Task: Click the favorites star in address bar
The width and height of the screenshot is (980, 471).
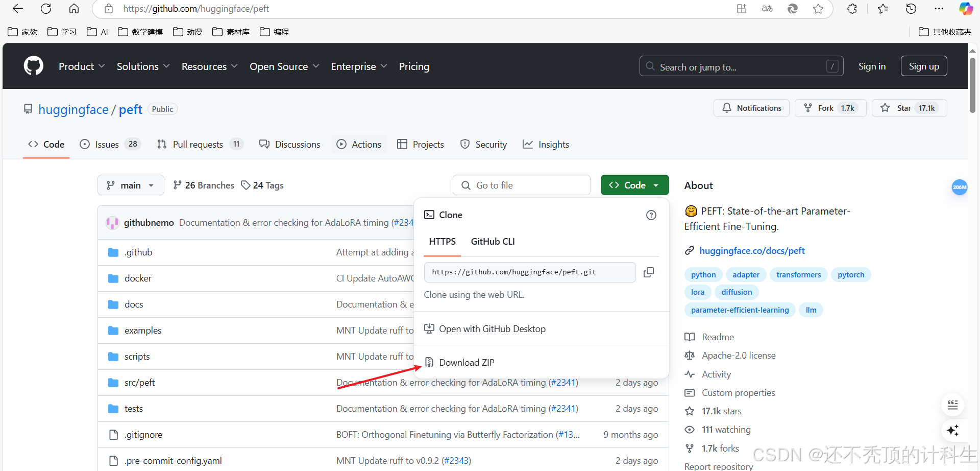Action: [x=818, y=9]
